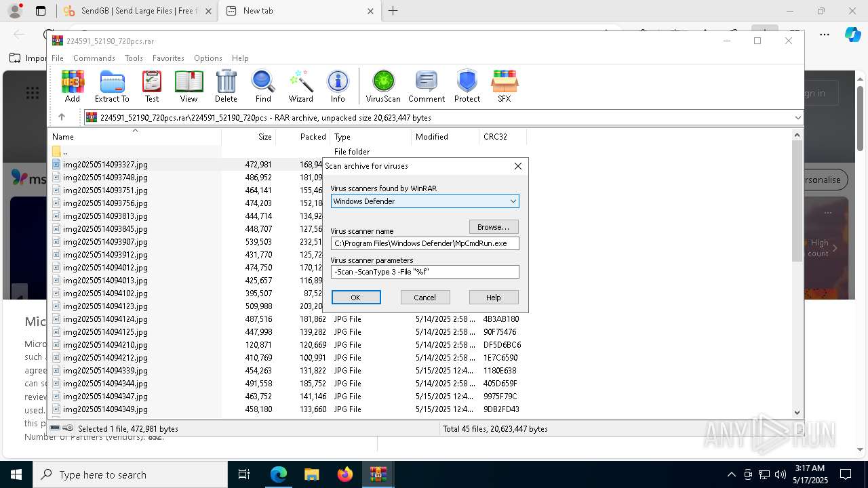This screenshot has width=868, height=488.
Task: Click the Browse button
Action: tap(494, 227)
